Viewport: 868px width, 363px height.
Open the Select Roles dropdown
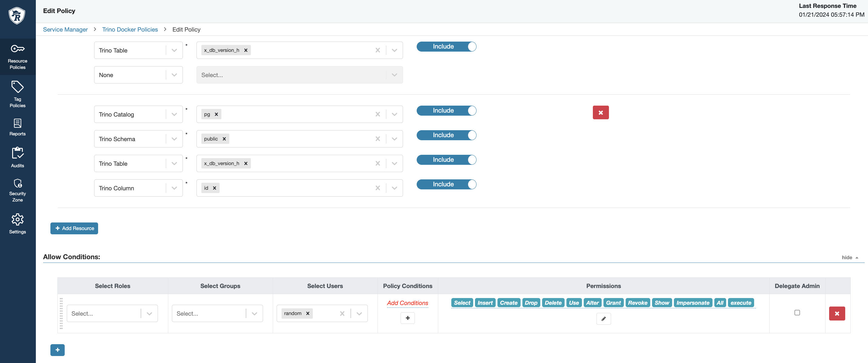[149, 314]
